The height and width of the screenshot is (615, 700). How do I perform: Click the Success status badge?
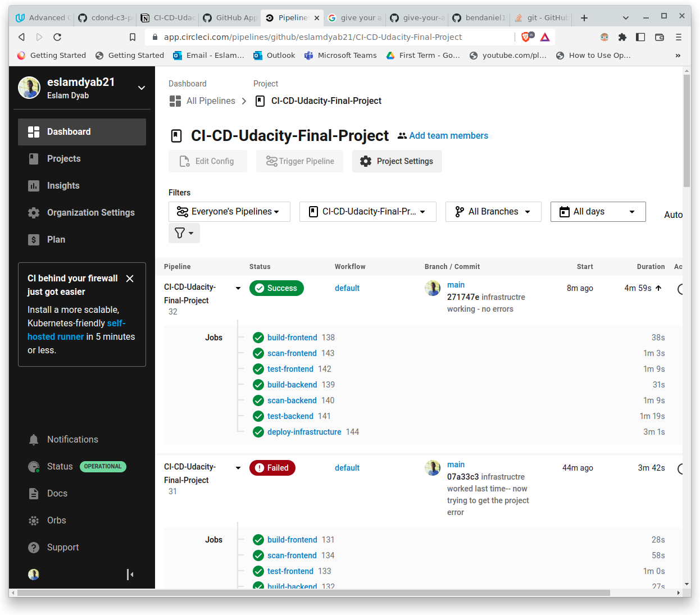point(276,289)
